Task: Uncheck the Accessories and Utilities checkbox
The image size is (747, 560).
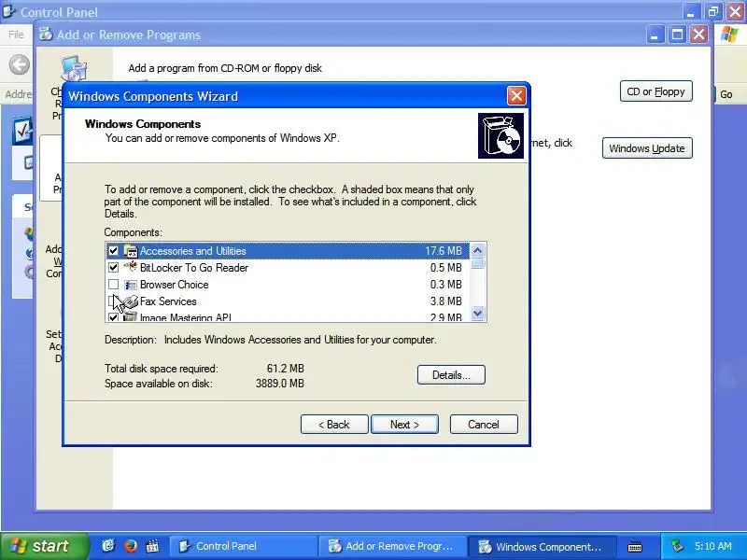Action: pos(113,250)
